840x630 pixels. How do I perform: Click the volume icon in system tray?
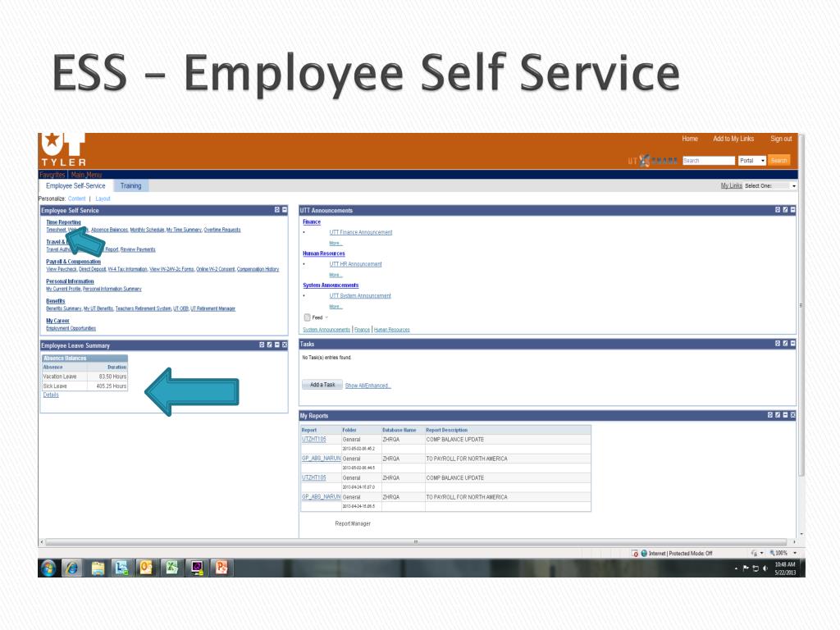[765, 568]
